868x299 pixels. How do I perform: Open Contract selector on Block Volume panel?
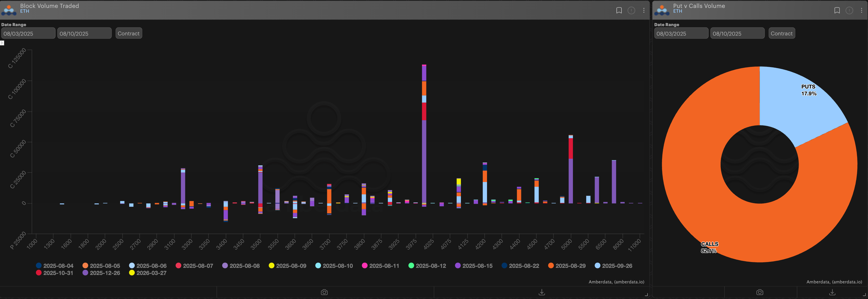(x=128, y=33)
